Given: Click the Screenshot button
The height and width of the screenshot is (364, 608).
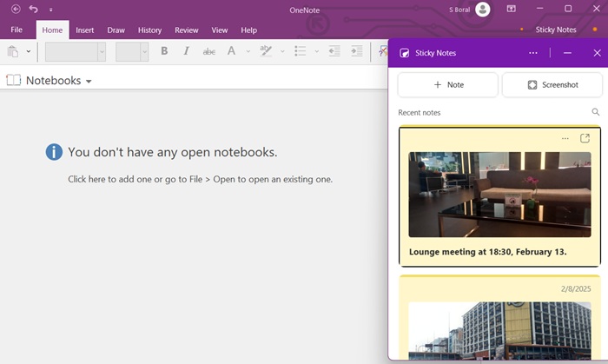Looking at the screenshot, I should click(x=552, y=85).
